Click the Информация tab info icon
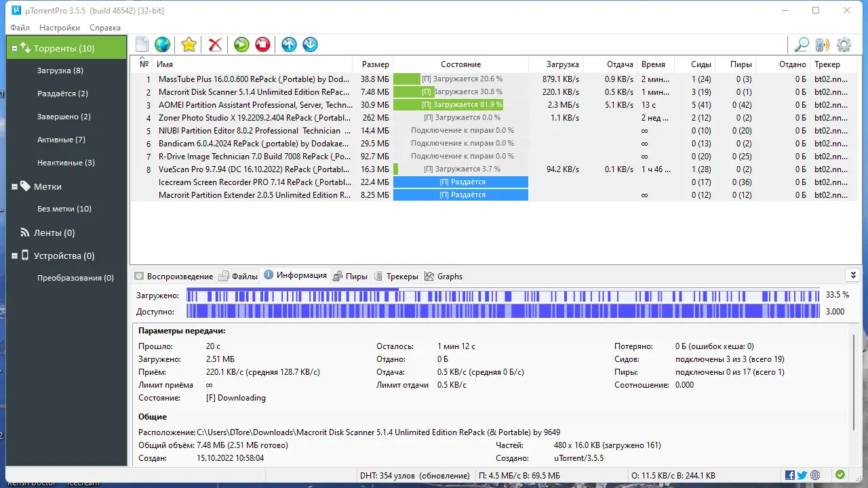 (269, 275)
